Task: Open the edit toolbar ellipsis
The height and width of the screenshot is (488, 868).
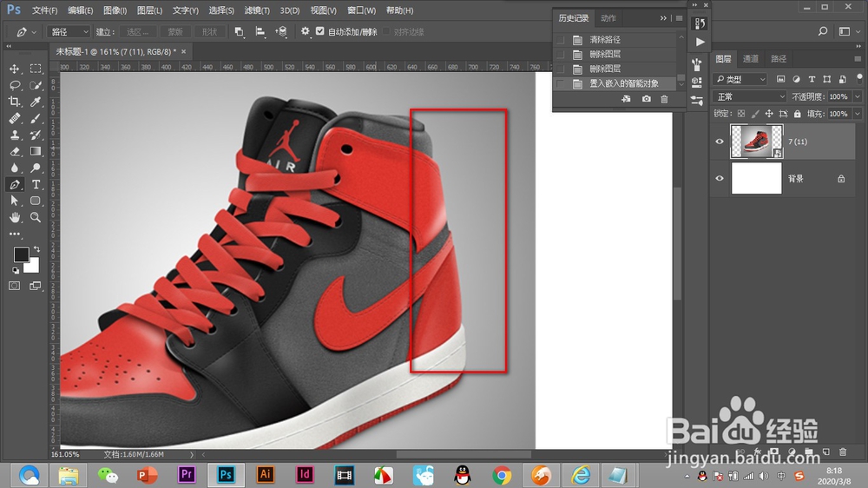Action: pyautogui.click(x=15, y=234)
